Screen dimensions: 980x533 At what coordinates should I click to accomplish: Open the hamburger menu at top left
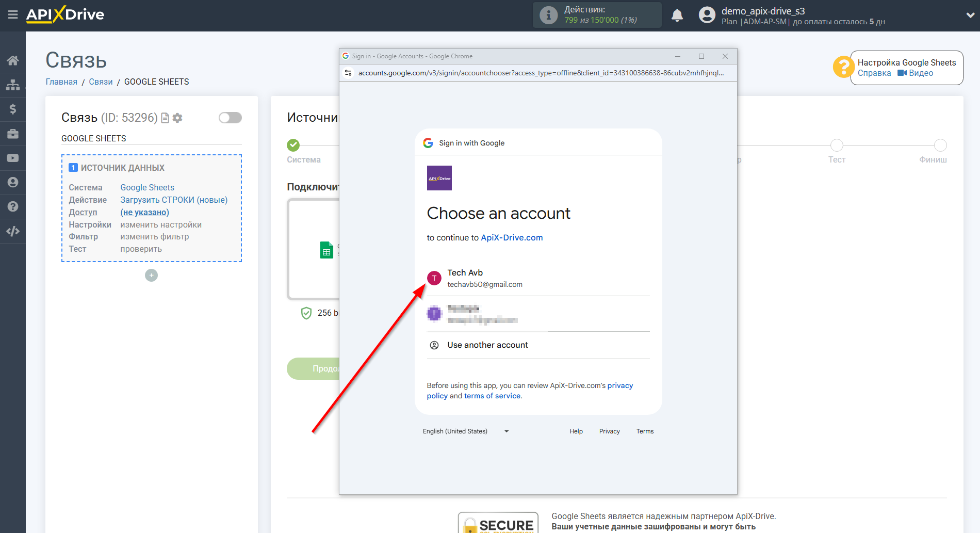(x=13, y=15)
